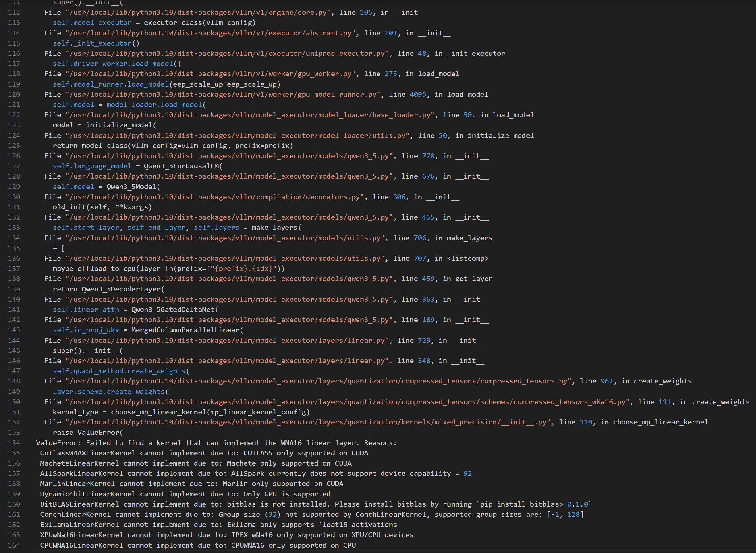Screen dimensions: 756x553
Task: Click "CutlassW4A8LinearKernel" on line 155
Action: tap(88, 453)
